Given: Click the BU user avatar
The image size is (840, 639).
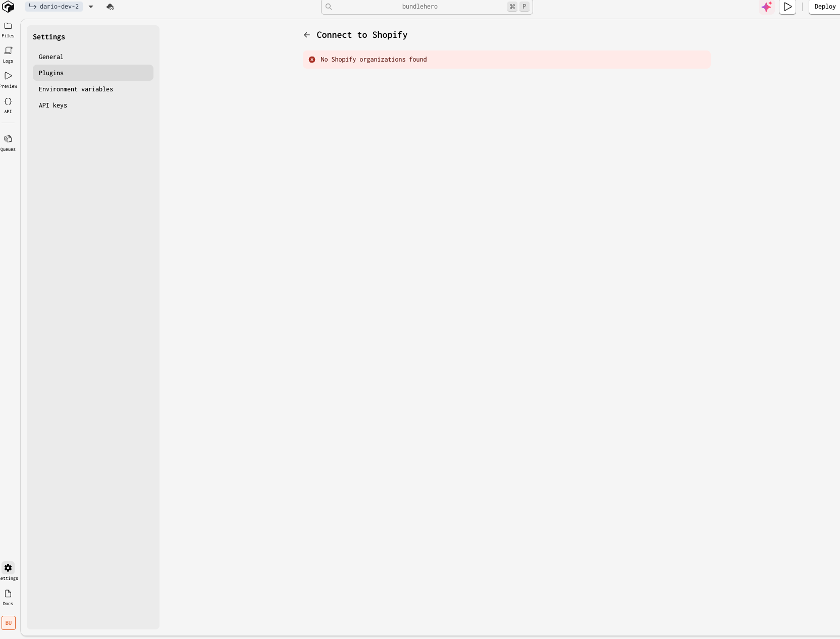Looking at the screenshot, I should [9, 623].
